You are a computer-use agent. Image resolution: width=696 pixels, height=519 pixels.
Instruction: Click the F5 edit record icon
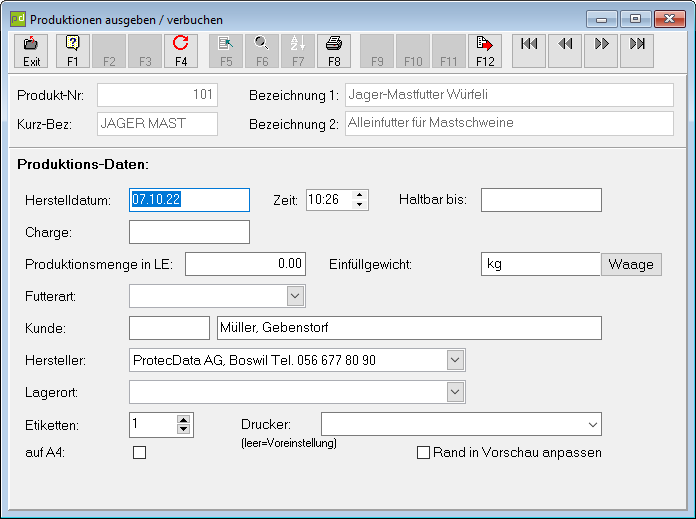226,51
